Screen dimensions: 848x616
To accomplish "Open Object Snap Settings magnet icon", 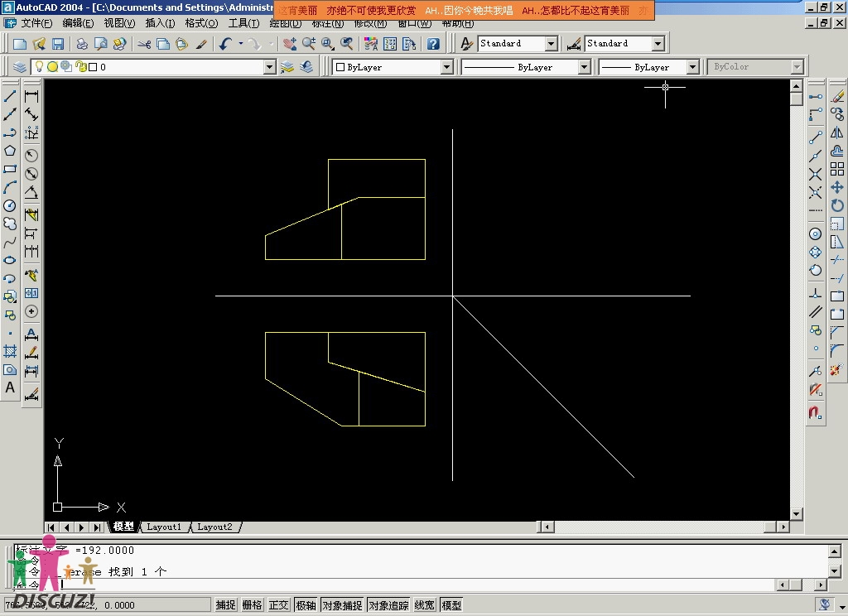I will tap(816, 413).
